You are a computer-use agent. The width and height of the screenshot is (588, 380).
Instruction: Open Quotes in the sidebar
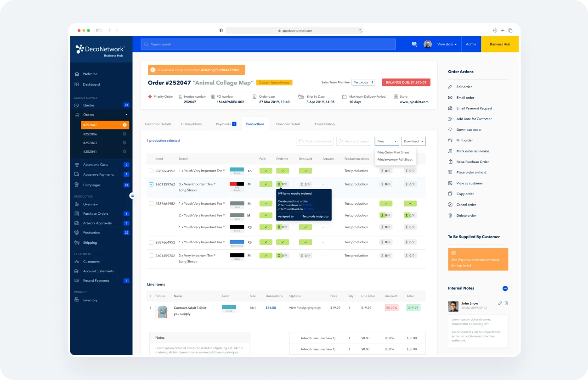(x=89, y=105)
